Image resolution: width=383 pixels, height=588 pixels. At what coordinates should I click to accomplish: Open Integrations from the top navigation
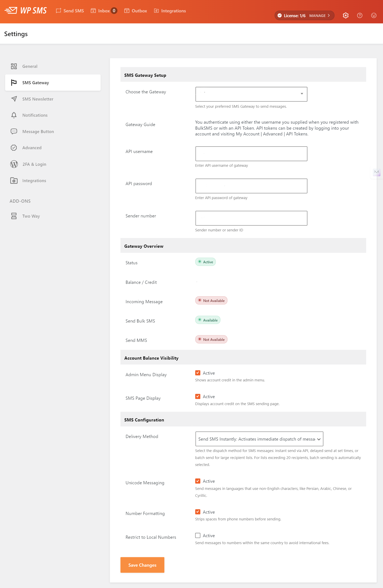pyautogui.click(x=170, y=11)
